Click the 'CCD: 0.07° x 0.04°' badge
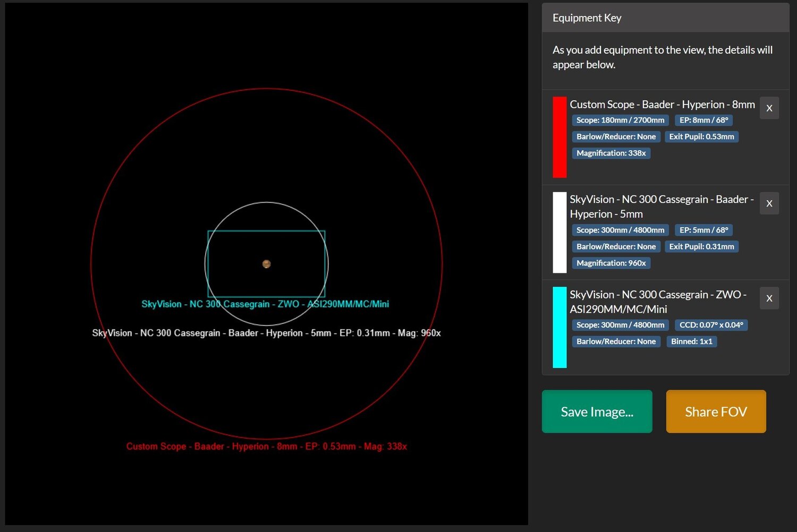This screenshot has height=532, width=797. [711, 325]
